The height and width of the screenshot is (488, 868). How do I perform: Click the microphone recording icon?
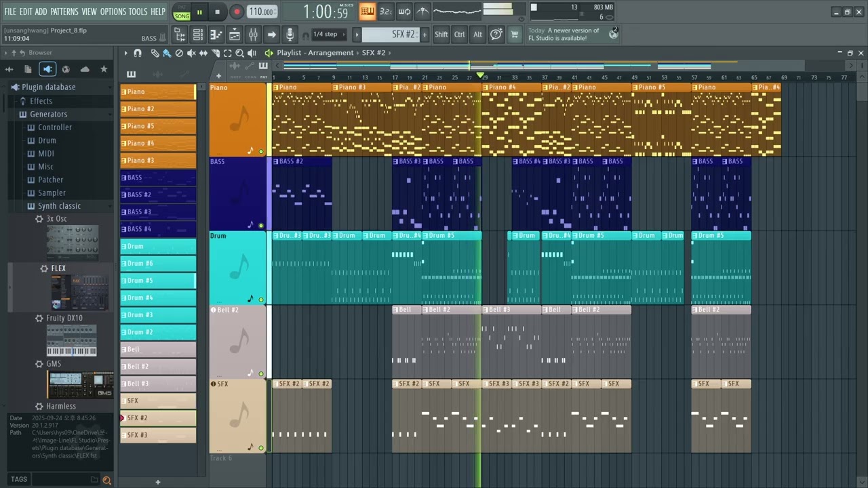(290, 35)
